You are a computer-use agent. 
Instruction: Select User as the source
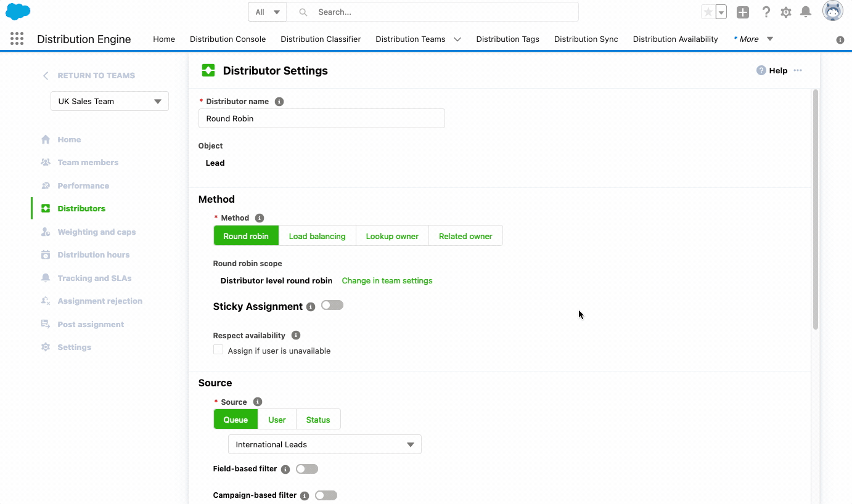point(277,420)
